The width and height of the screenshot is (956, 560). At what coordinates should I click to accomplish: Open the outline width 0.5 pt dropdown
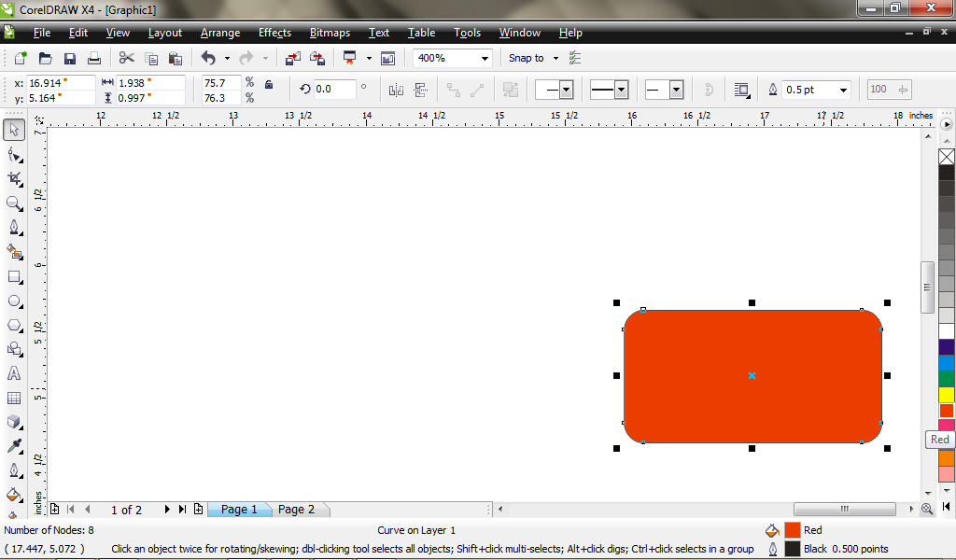pyautogui.click(x=843, y=91)
